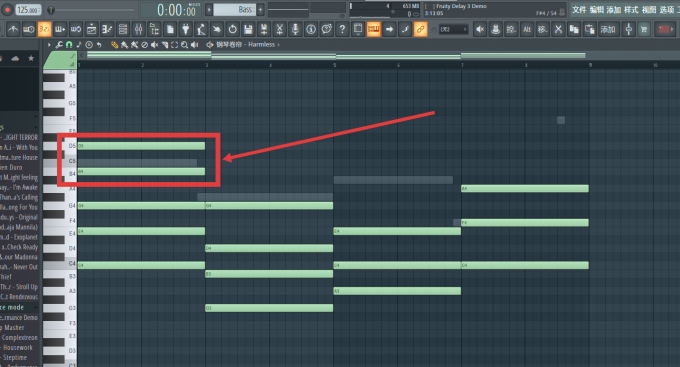Open the mixer window icon
Screen dimensions: 680x367
pyautogui.click(x=138, y=29)
